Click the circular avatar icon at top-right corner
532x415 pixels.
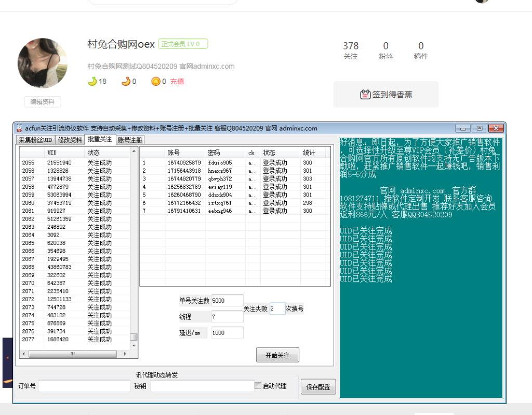click(x=482, y=2)
